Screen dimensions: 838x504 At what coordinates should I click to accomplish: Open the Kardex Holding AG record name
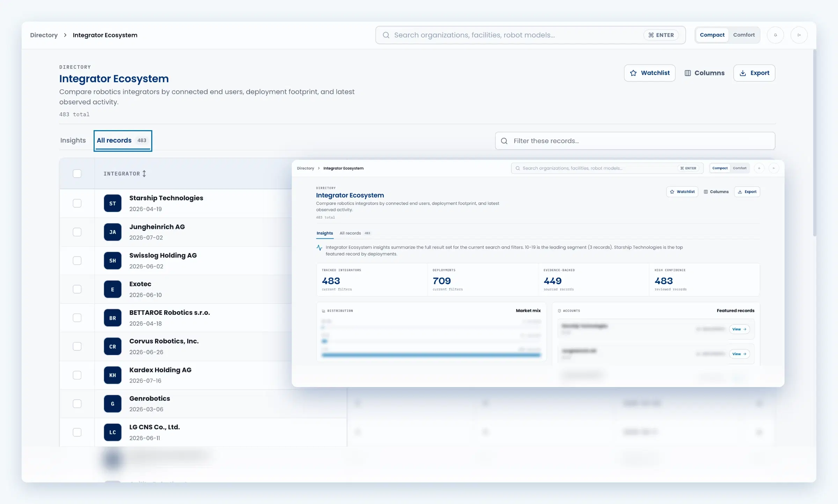160,370
